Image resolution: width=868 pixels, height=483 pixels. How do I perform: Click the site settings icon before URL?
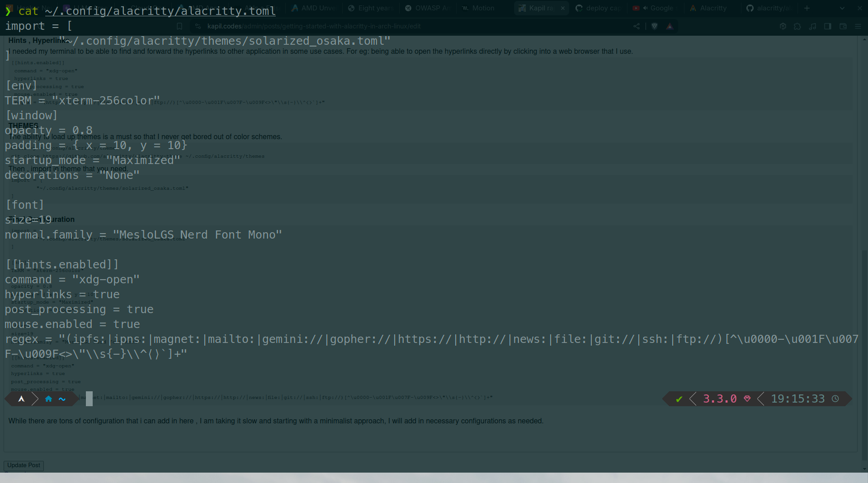[x=198, y=26]
